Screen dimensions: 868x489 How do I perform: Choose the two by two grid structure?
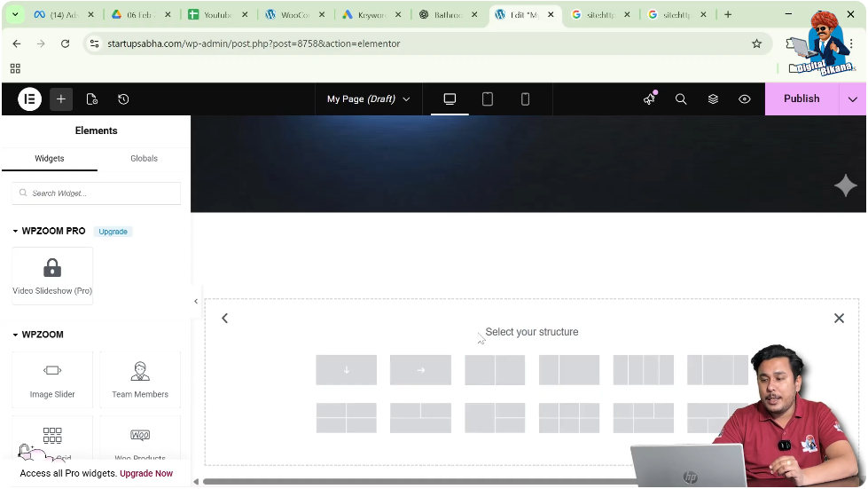click(347, 418)
